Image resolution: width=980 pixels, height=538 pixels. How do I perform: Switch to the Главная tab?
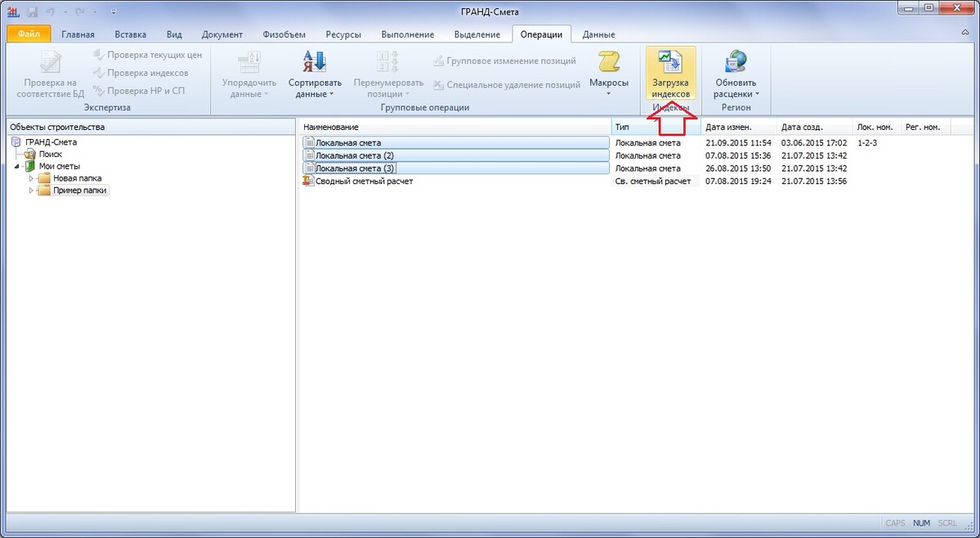[x=78, y=35]
